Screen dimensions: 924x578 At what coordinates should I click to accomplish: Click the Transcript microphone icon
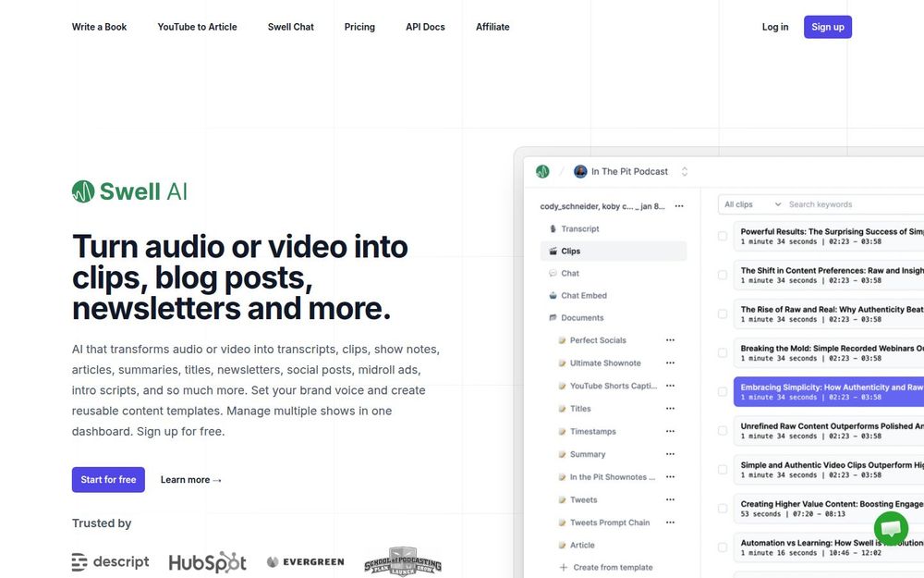point(553,228)
